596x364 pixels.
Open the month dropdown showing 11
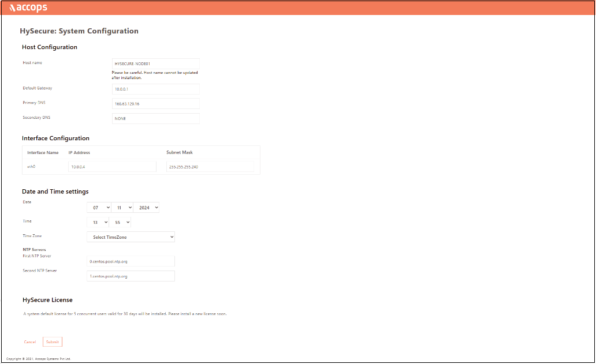tap(122, 208)
